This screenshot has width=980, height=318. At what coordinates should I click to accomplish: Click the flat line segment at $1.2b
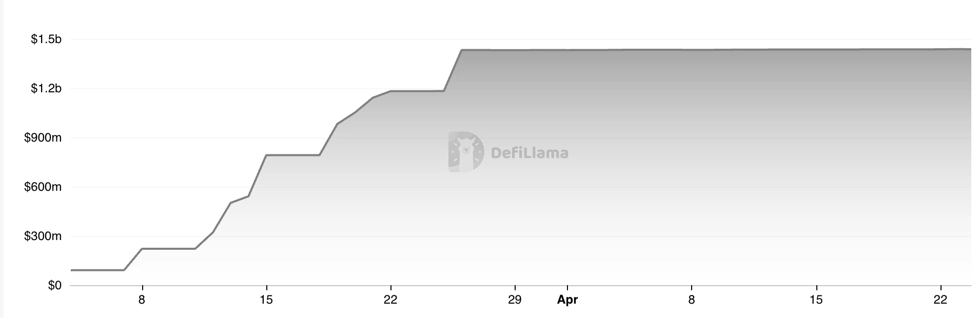point(417,91)
